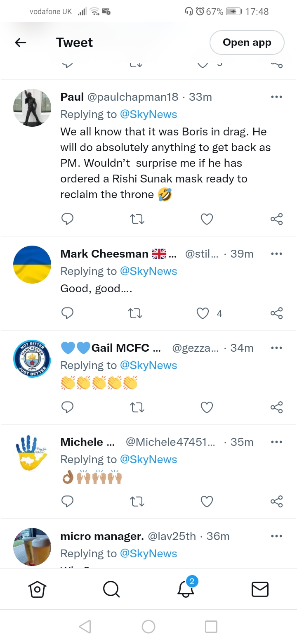The image size is (297, 644).
Task: Reply to Paul's tweet
Action: click(x=67, y=219)
